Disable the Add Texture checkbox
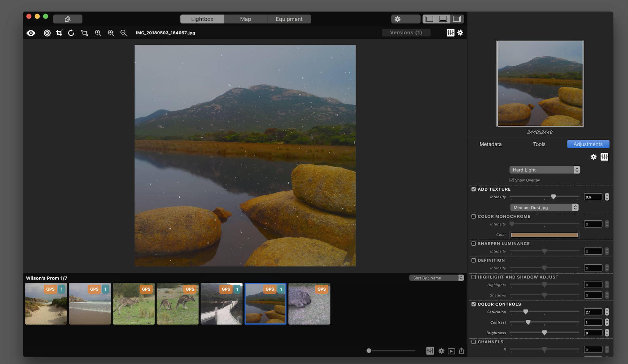The height and width of the screenshot is (364, 628). pyautogui.click(x=473, y=189)
